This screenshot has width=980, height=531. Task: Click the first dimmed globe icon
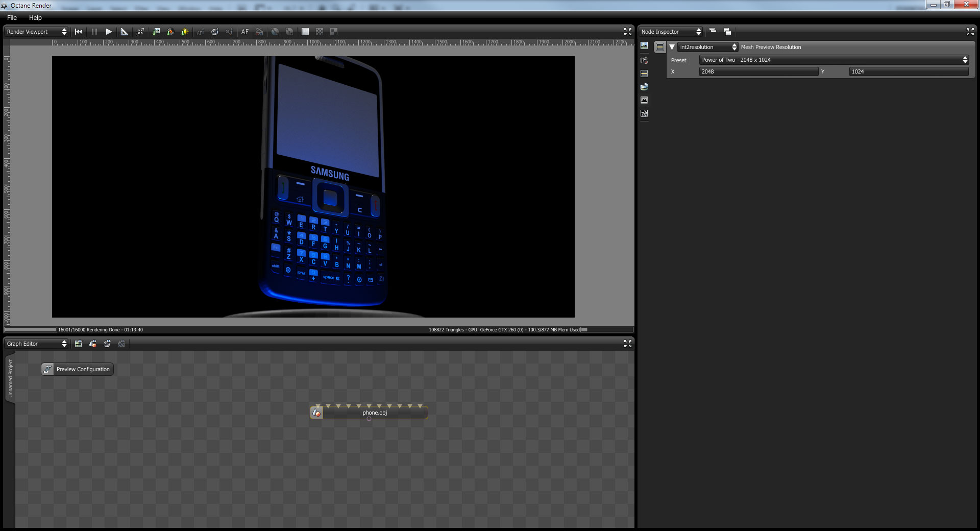tap(275, 32)
